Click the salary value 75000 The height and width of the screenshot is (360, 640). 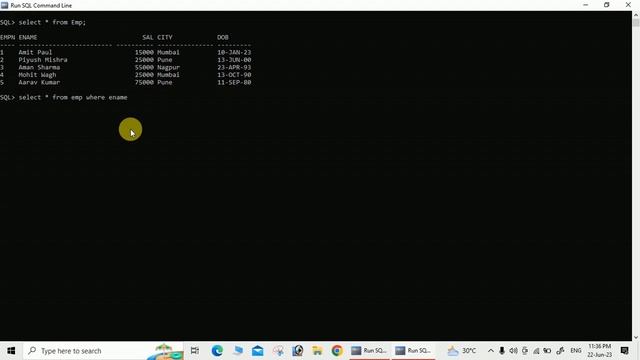pyautogui.click(x=144, y=82)
